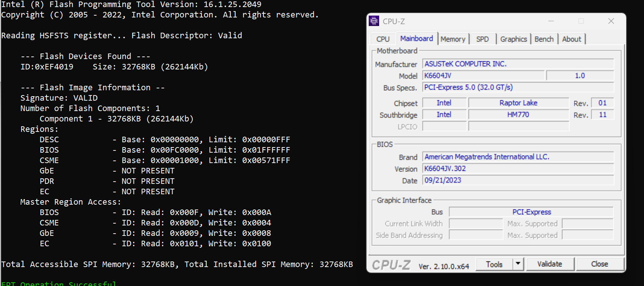Click the 'Total Accessible SPI Memory' line
This screenshot has height=286, width=644.
(x=177, y=264)
